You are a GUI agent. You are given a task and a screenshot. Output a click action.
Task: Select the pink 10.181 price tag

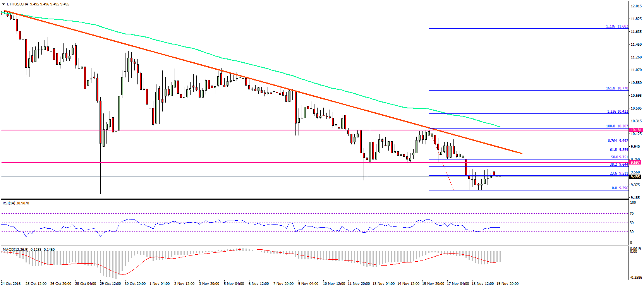636,130
